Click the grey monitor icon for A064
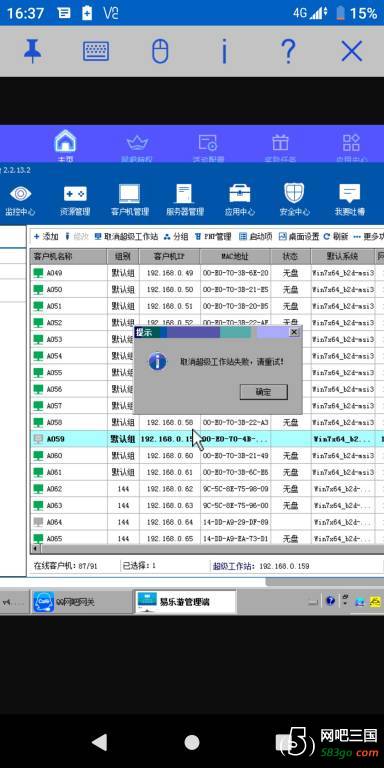 pyautogui.click(x=38, y=522)
